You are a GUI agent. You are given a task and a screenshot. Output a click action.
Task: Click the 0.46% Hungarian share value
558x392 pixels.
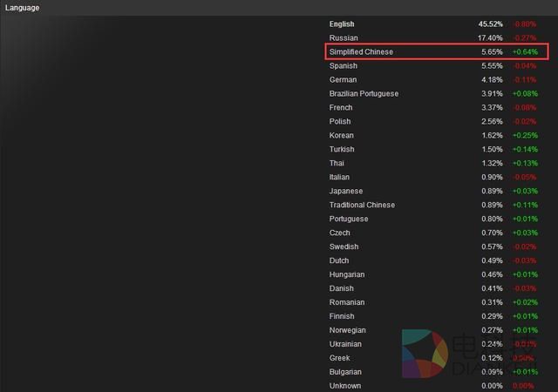(x=492, y=274)
